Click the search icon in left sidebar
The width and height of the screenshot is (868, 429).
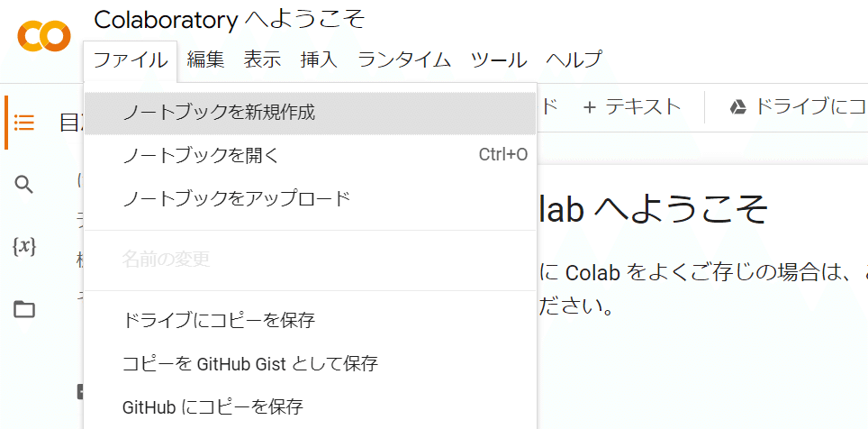point(24,185)
